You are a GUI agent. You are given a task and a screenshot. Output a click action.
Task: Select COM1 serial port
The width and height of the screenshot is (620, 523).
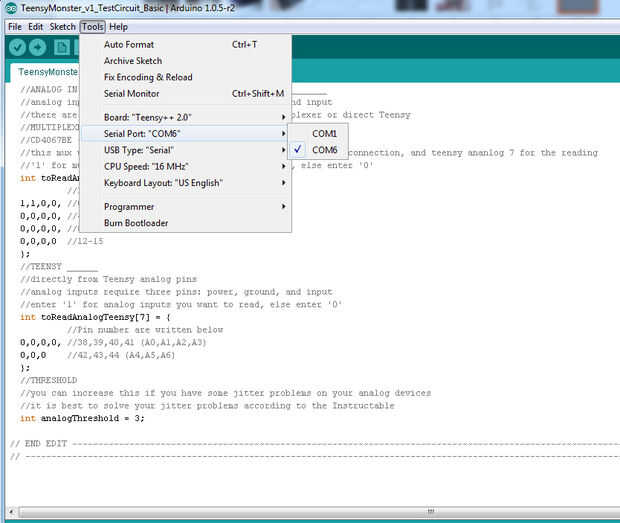coord(318,134)
